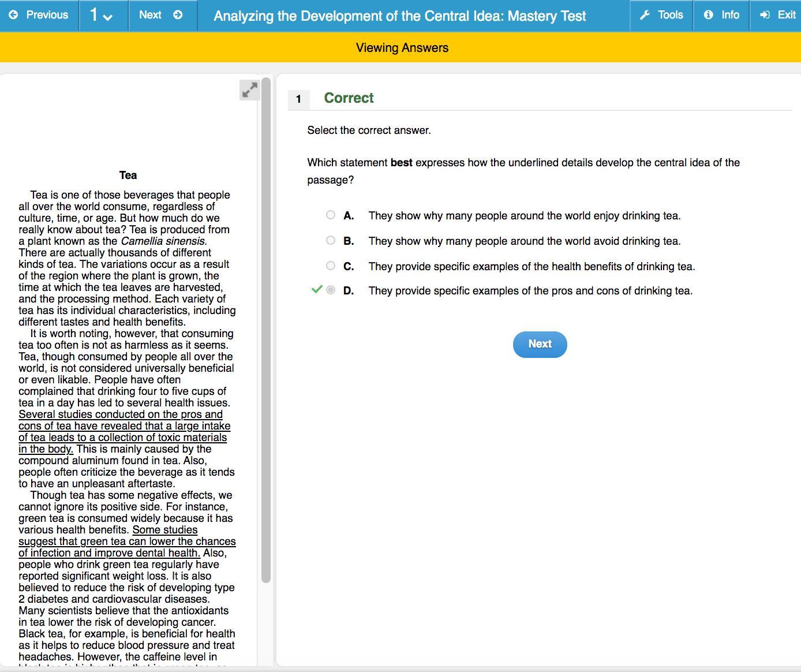Expand the passage panel with arrows icon
801x672 pixels.
click(250, 90)
